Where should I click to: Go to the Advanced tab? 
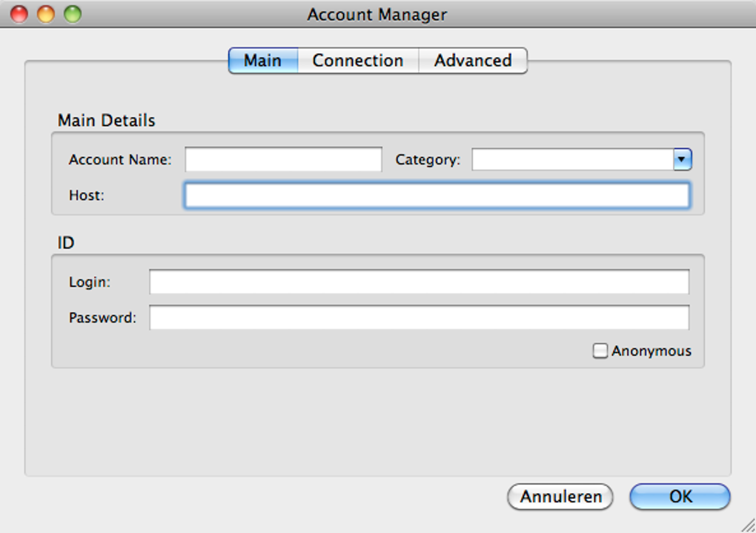[x=473, y=61]
